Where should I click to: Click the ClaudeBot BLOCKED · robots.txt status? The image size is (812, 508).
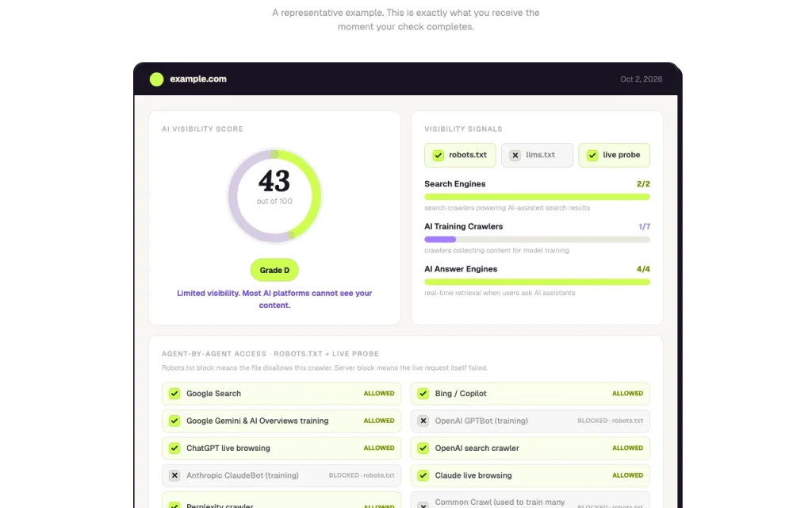point(362,475)
